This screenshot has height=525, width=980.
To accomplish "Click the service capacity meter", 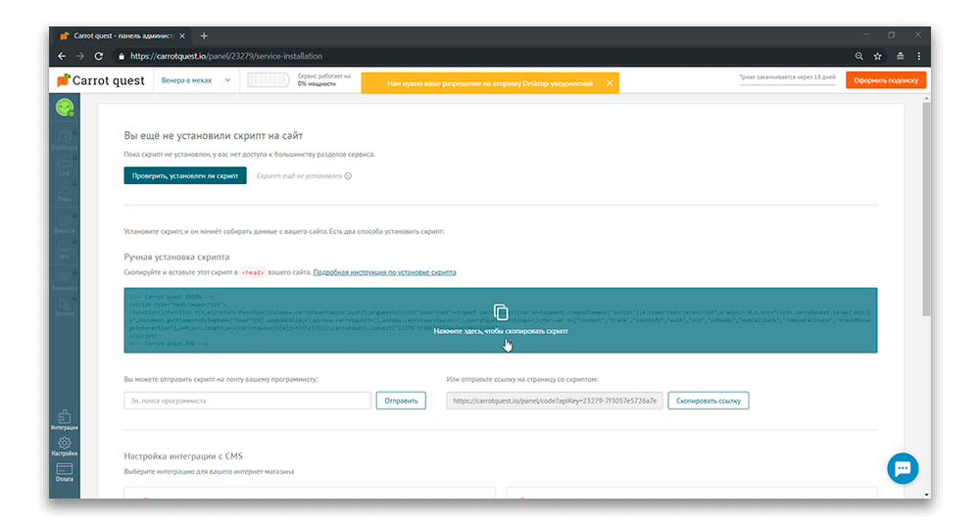I will pos(269,80).
